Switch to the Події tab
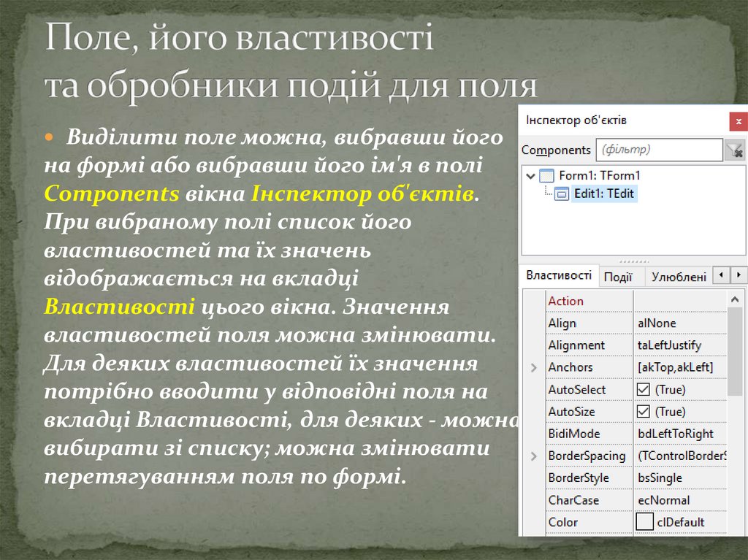 [x=618, y=277]
